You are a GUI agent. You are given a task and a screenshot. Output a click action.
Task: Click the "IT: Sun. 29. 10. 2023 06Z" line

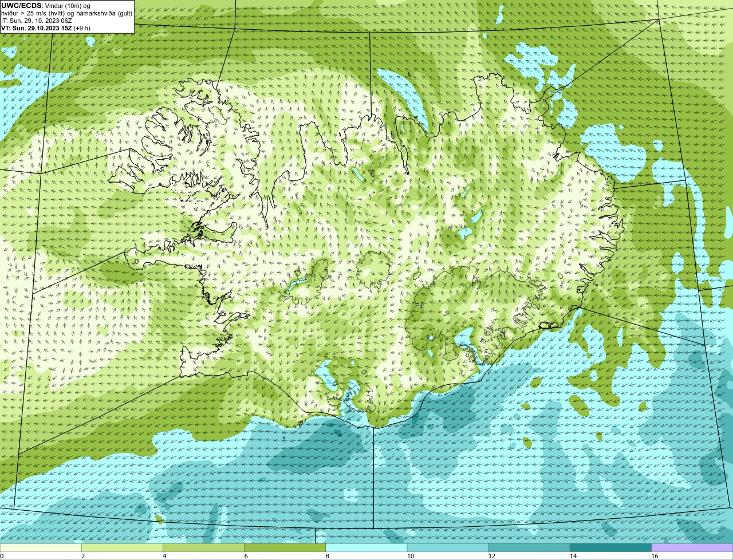tap(37, 21)
